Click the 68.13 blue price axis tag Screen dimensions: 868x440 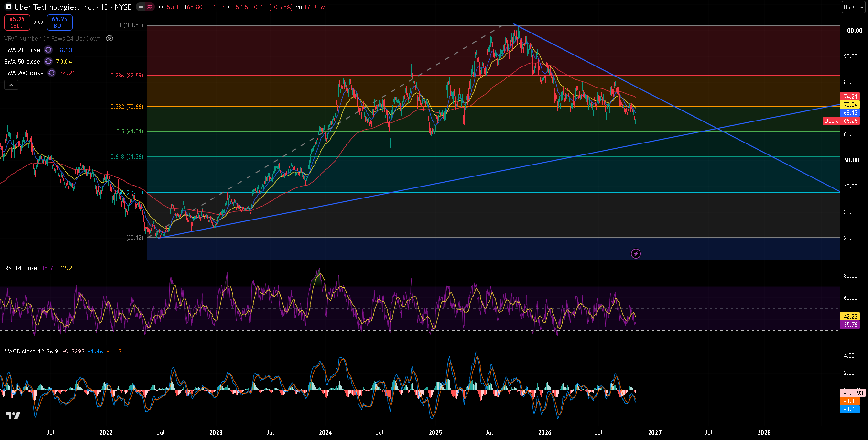(x=850, y=113)
